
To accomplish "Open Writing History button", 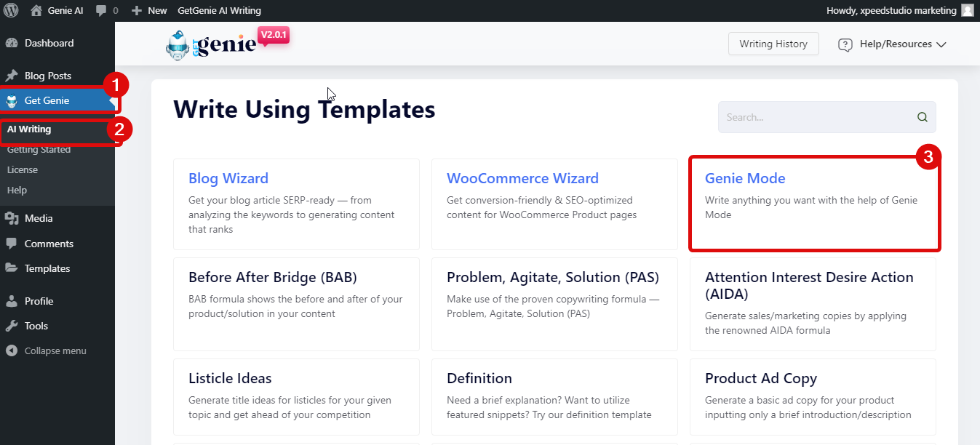I will 773,44.
